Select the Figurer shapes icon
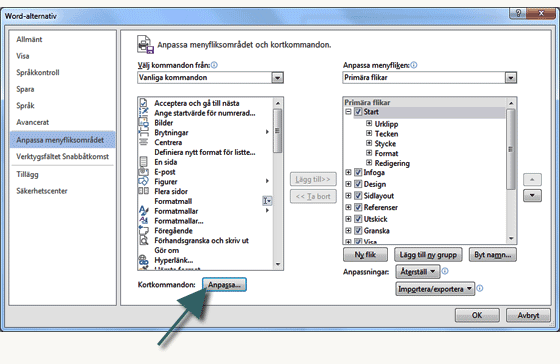 144,181
